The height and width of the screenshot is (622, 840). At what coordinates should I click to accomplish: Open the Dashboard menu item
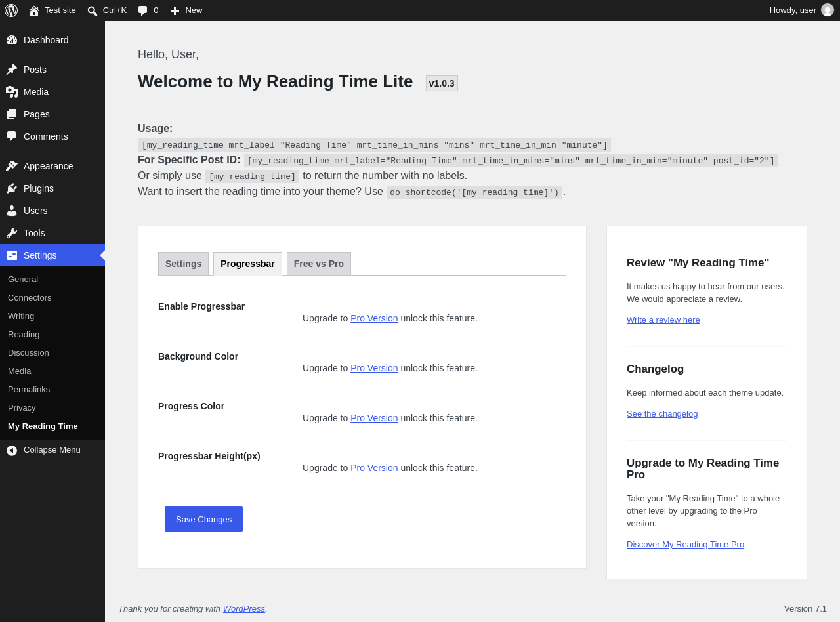point(52,40)
